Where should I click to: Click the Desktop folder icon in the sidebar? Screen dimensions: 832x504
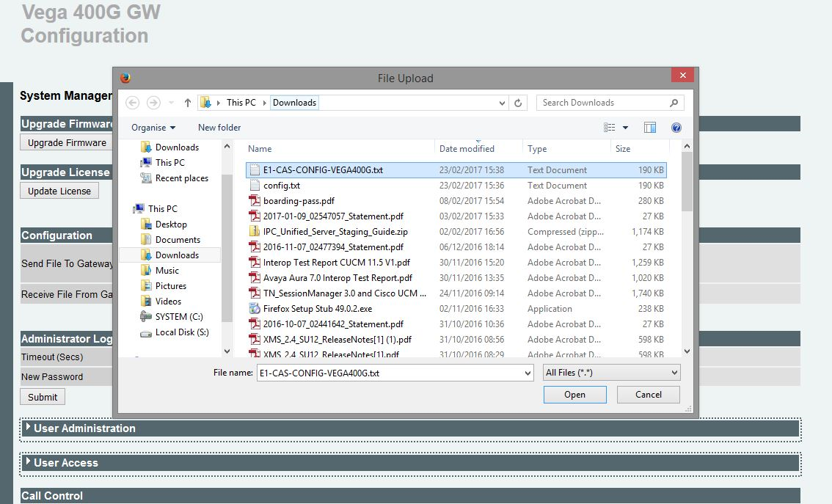[146, 224]
